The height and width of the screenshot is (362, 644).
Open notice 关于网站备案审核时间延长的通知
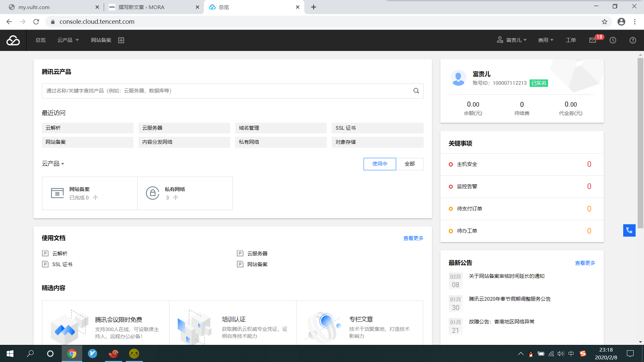coord(506,276)
